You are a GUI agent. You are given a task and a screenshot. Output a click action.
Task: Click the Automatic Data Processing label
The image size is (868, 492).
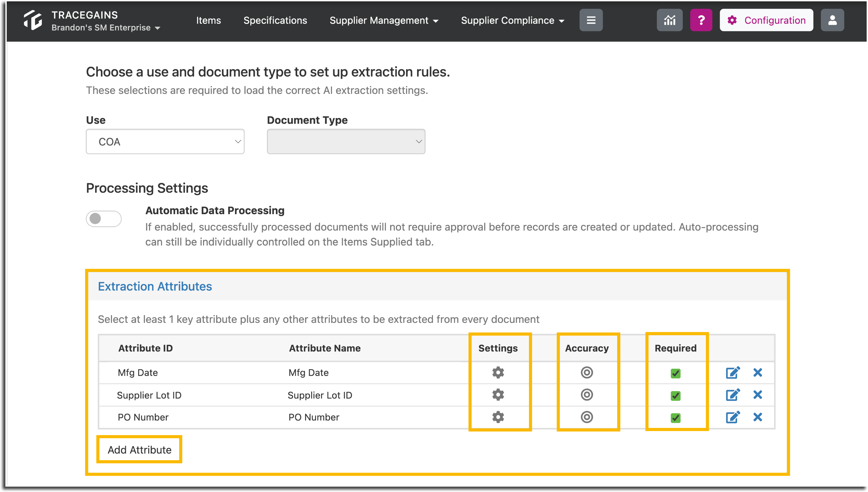pyautogui.click(x=215, y=211)
